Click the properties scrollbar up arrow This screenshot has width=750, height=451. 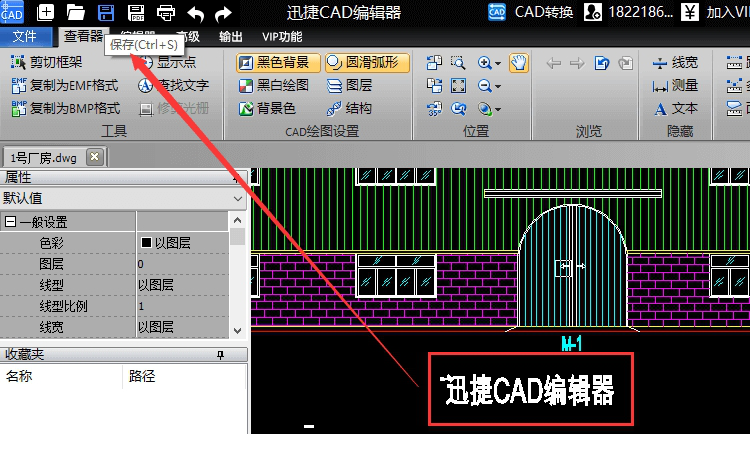pyautogui.click(x=237, y=220)
